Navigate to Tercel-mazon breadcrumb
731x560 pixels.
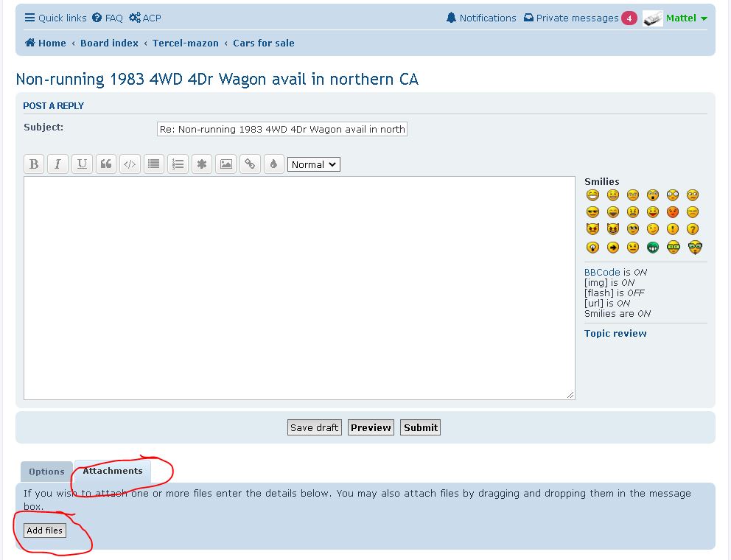pyautogui.click(x=186, y=43)
